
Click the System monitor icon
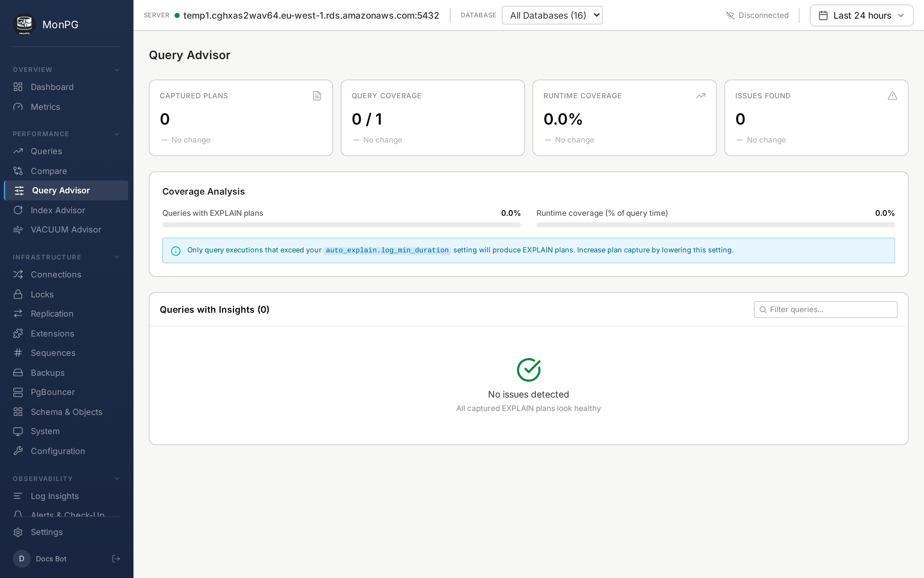[x=18, y=431]
